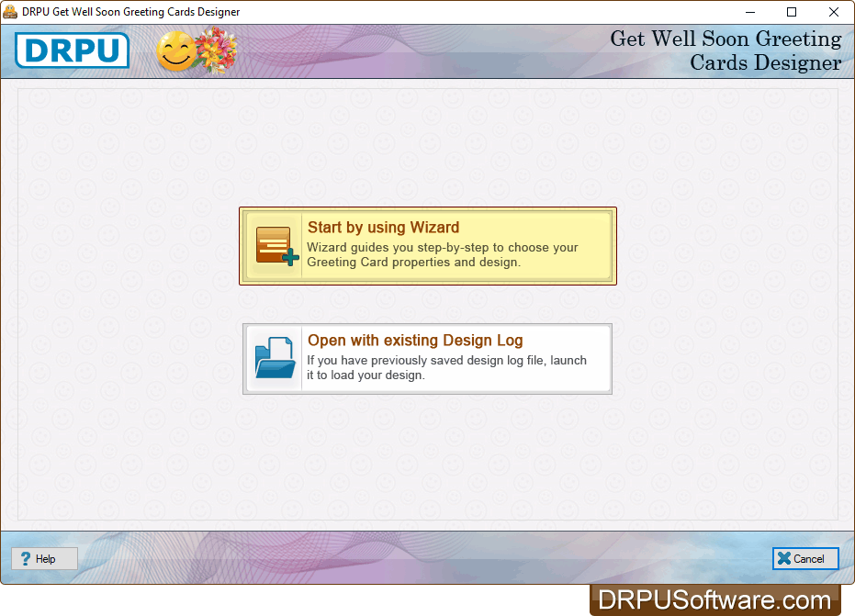
Task: Open the Help button
Action: 45,559
